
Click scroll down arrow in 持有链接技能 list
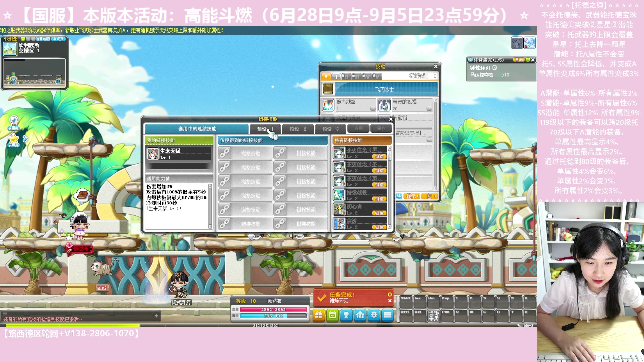(x=390, y=227)
